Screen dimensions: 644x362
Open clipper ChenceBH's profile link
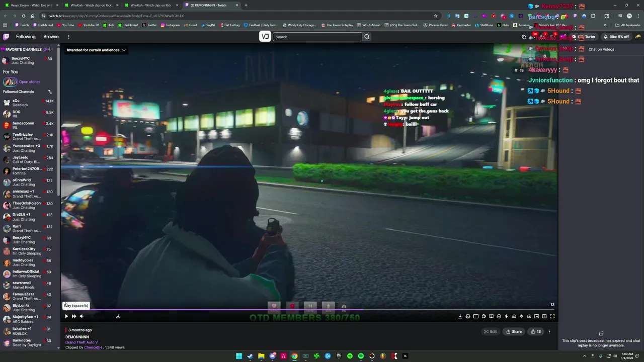(93, 347)
